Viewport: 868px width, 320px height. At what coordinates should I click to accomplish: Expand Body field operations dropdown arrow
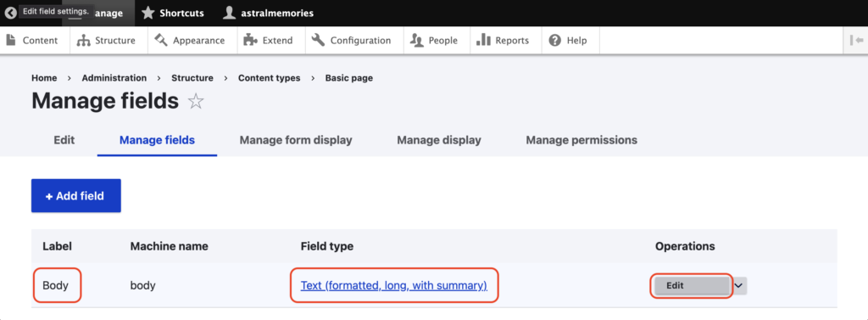point(738,285)
